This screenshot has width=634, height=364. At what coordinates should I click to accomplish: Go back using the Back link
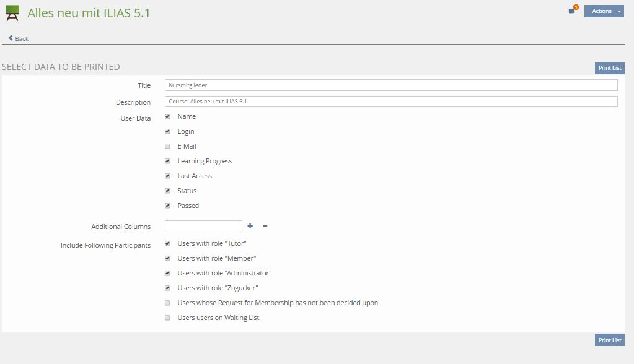tap(19, 38)
